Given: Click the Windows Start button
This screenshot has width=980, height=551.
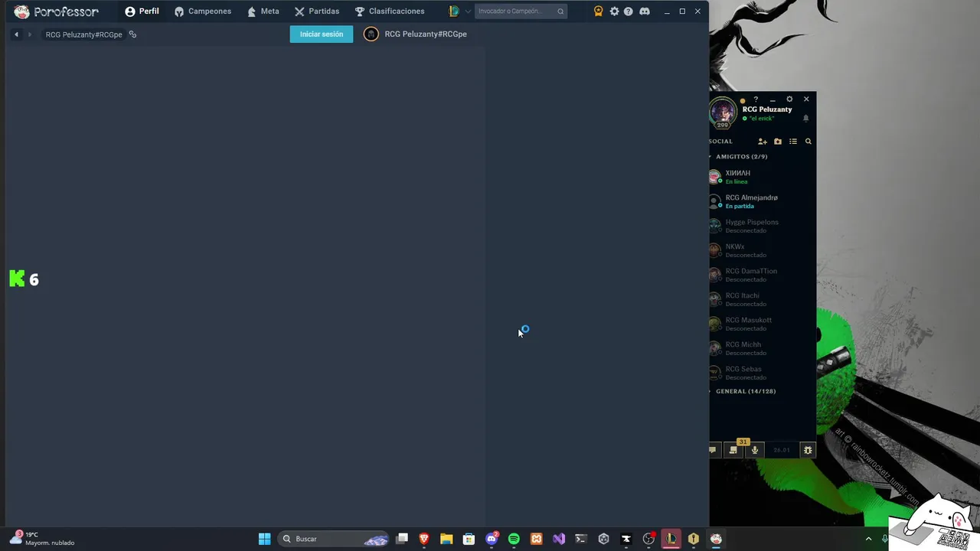Looking at the screenshot, I should pos(264,539).
